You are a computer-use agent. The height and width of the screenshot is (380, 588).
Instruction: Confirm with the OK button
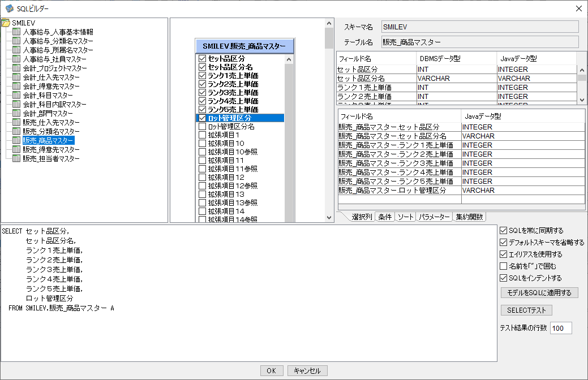(272, 370)
